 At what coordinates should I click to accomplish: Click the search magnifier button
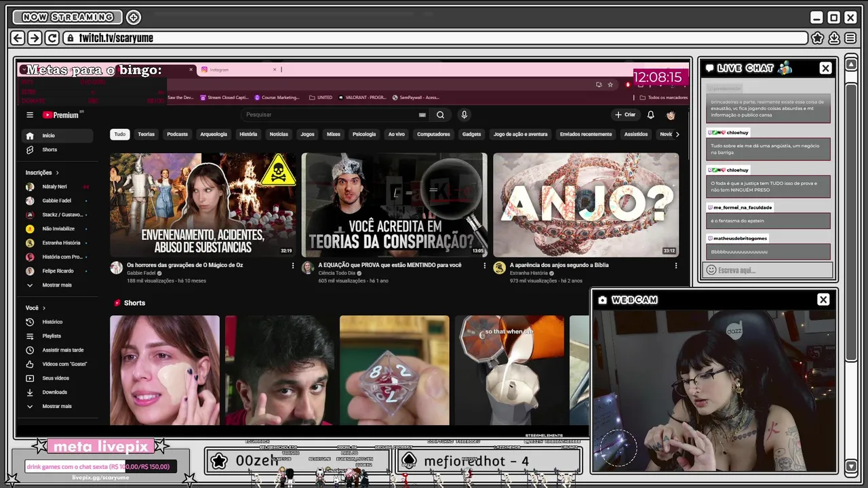pyautogui.click(x=440, y=115)
